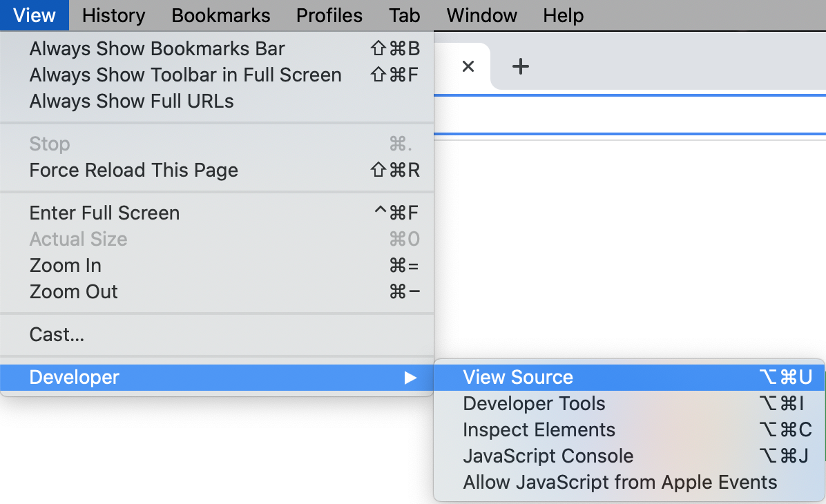Image resolution: width=826 pixels, height=504 pixels.
Task: Toggle Allow JavaScript from Apple Events
Action: tap(619, 483)
